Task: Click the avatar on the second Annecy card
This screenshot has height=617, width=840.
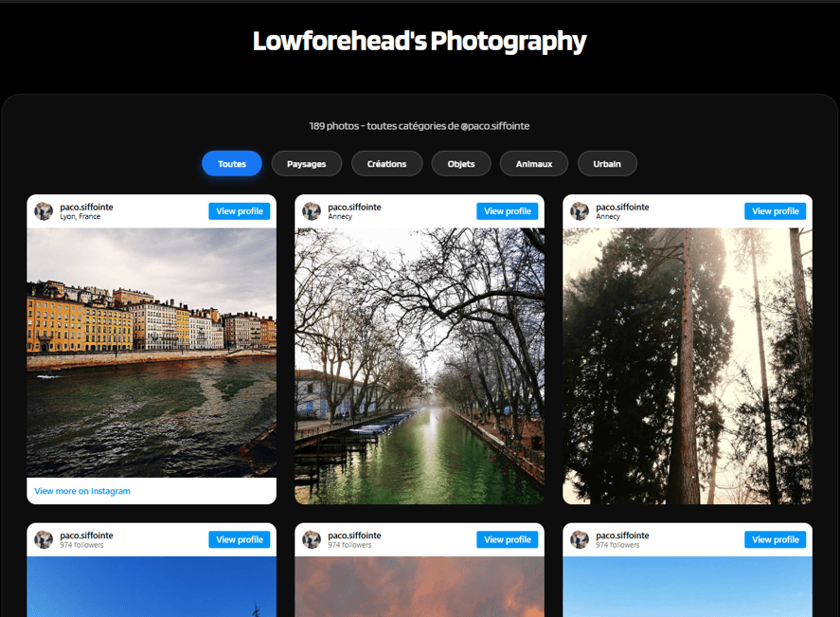Action: click(580, 210)
